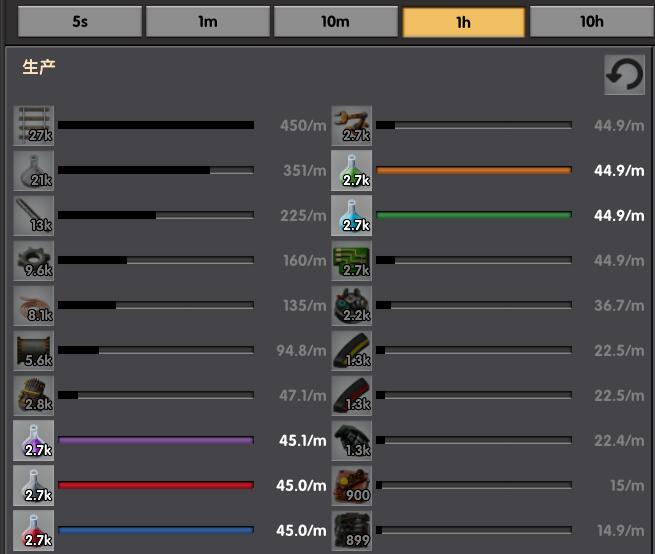Click the engine unit icon showing 2.2k
Viewport: 655px width, 554px height.
click(351, 306)
